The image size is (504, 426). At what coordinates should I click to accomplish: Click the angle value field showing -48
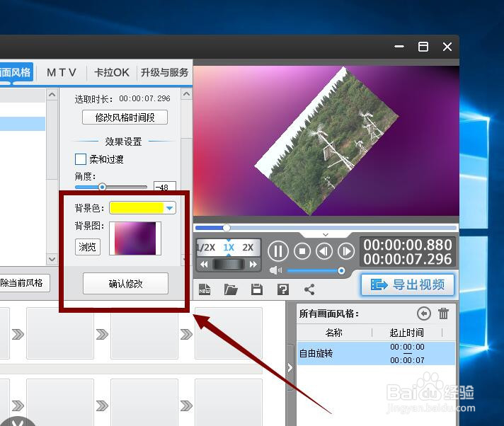[x=164, y=187]
